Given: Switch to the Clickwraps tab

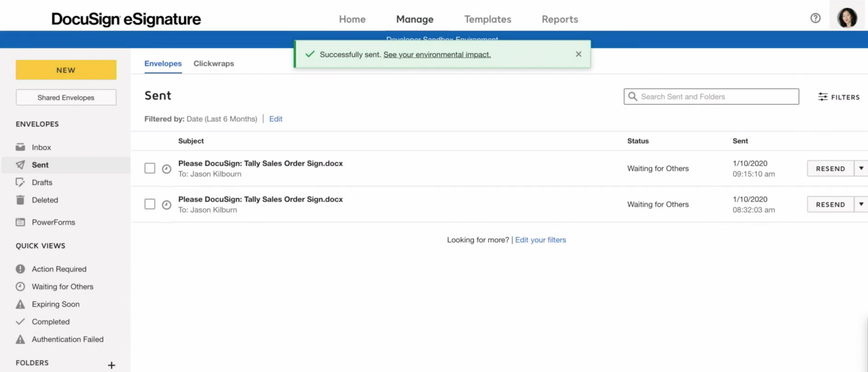Looking at the screenshot, I should pos(213,63).
